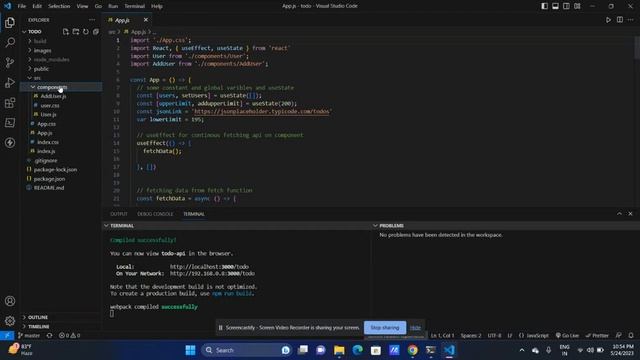The width and height of the screenshot is (640, 360).
Task: Maximize the panel with up chevron
Action: [x=619, y=213]
